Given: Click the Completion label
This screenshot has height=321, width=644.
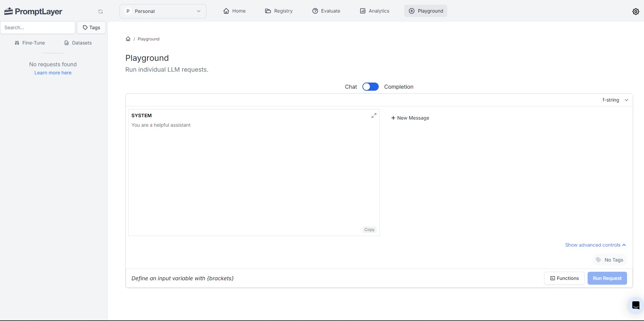Looking at the screenshot, I should (x=399, y=87).
